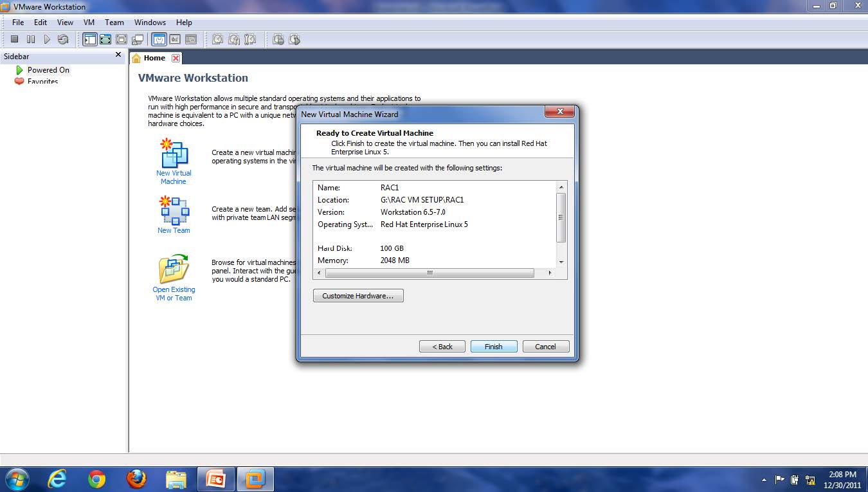This screenshot has height=492, width=868.
Task: Click the Open Existing VM or Team link
Action: [174, 294]
